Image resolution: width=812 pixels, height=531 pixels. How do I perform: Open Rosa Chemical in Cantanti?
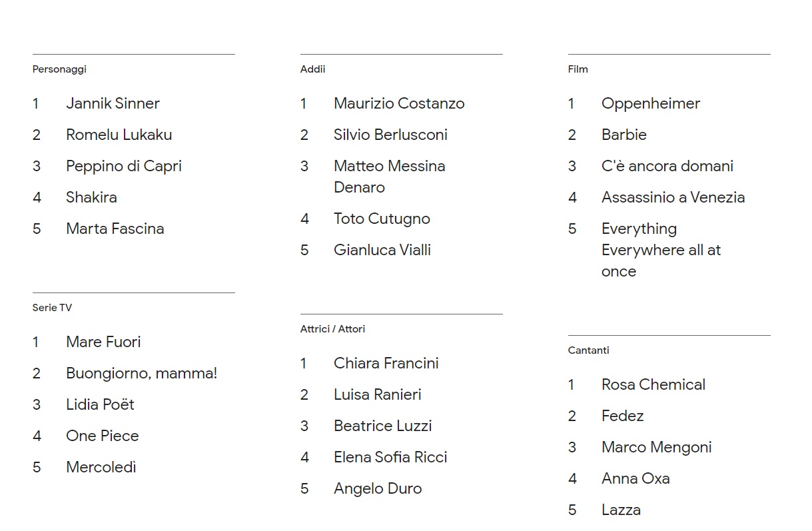point(653,384)
